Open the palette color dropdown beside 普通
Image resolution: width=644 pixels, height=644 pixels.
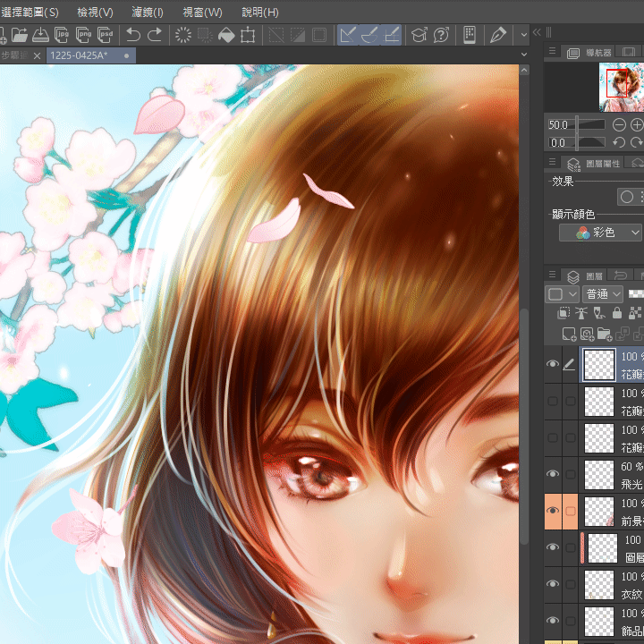click(x=562, y=294)
